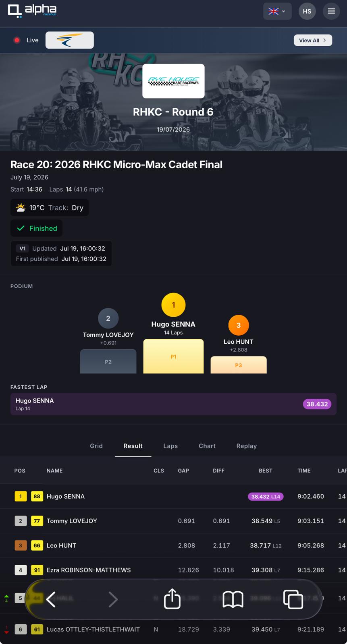
Task: Click the View All button
Action: 313,40
